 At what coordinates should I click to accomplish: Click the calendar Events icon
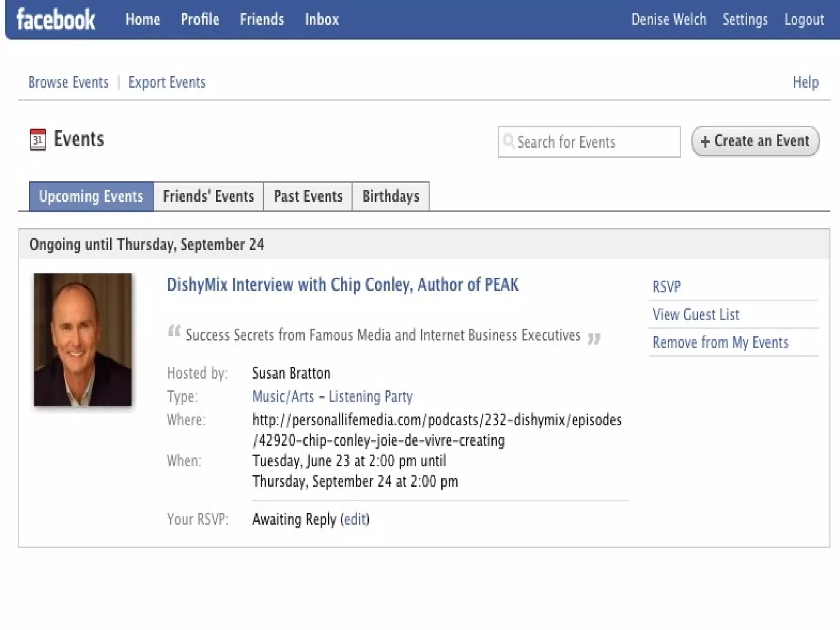38,140
